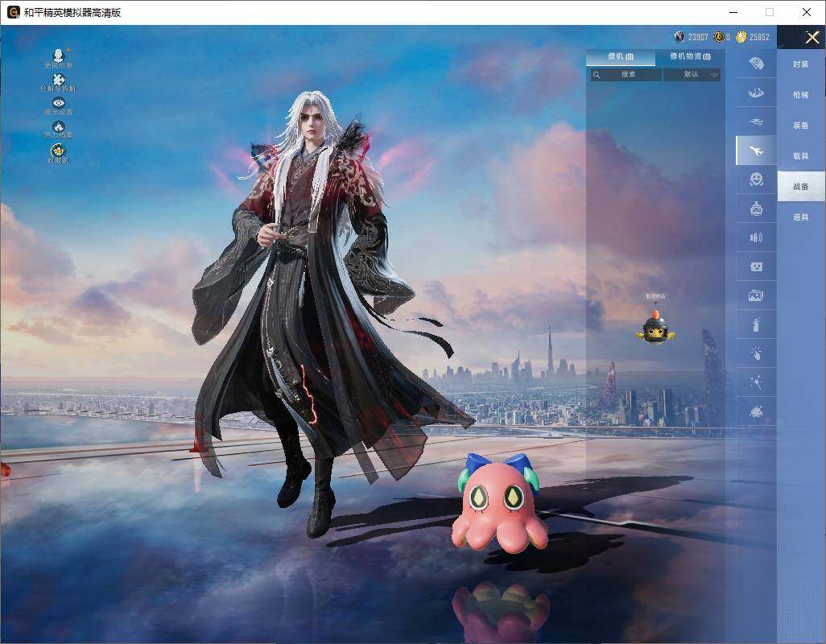The height and width of the screenshot is (644, 826).
Task: Open the 枪械 firearms tab
Action: coord(801,95)
